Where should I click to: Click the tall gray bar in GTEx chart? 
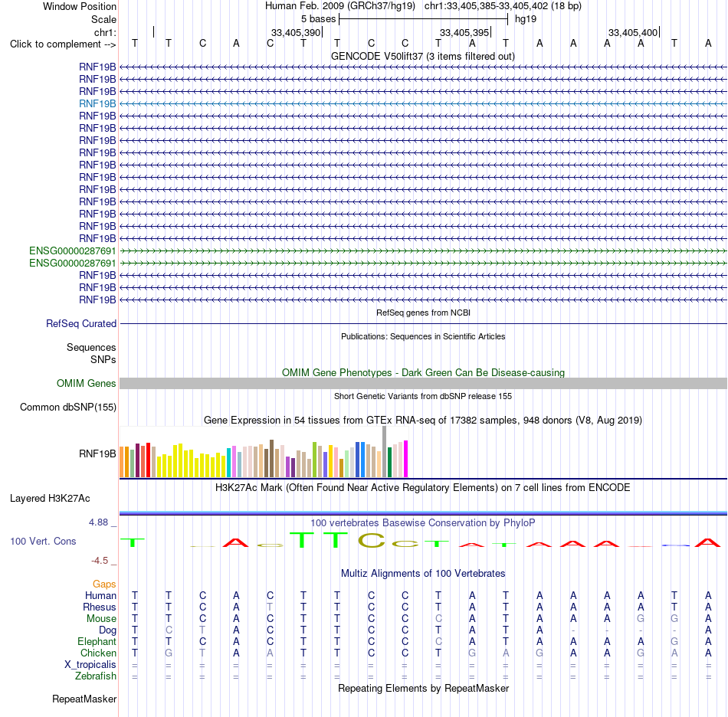385,451
